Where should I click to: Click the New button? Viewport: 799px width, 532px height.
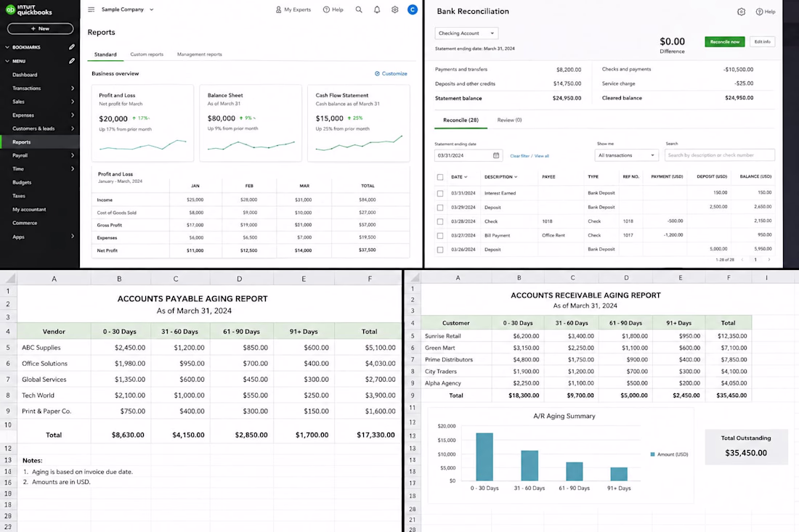(x=40, y=28)
